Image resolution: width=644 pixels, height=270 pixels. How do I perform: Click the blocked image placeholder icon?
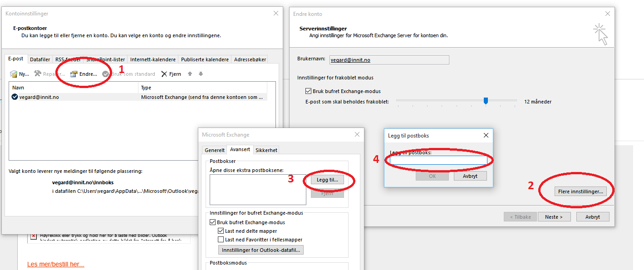34,236
